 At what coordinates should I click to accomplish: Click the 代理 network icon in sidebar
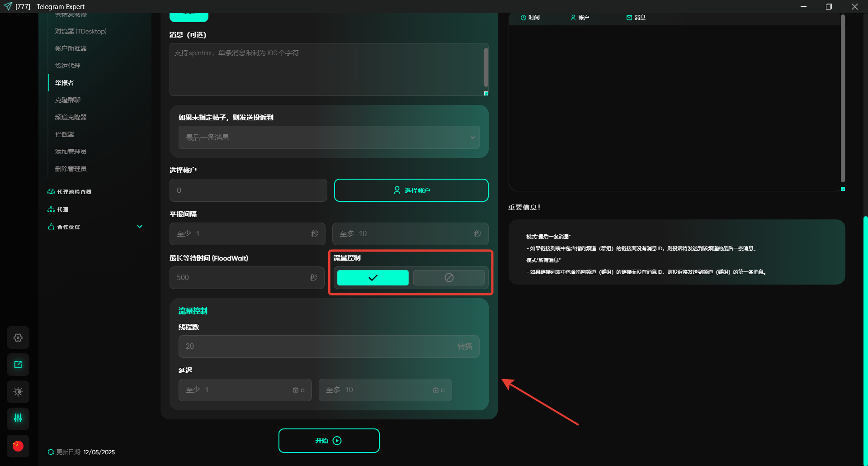[x=51, y=209]
